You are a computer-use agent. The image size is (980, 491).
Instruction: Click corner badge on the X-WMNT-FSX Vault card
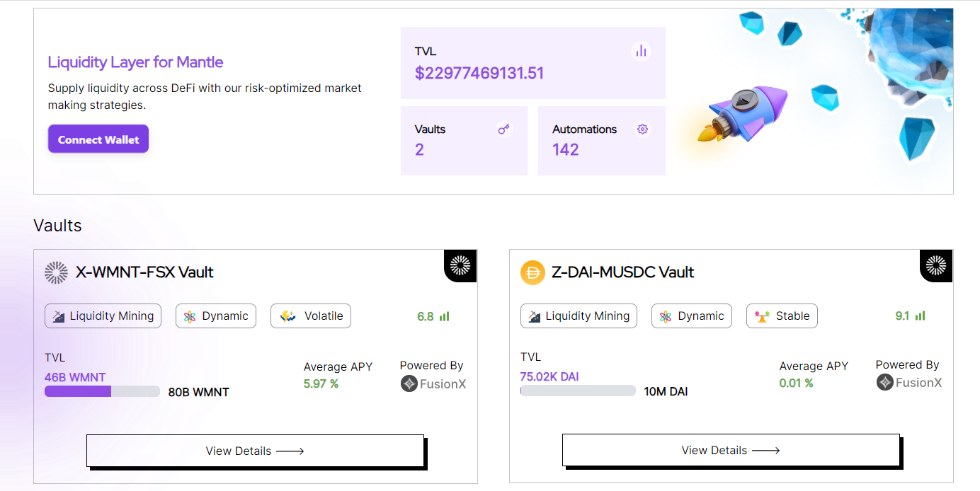[460, 265]
